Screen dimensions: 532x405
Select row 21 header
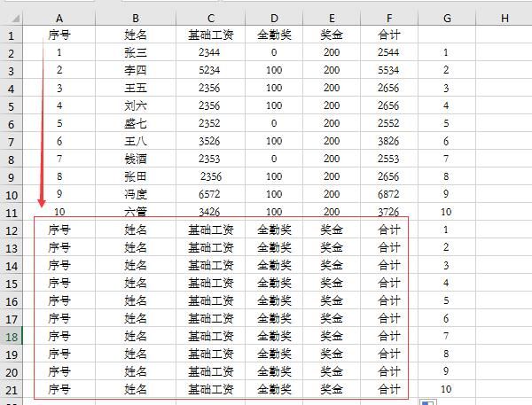coord(12,390)
